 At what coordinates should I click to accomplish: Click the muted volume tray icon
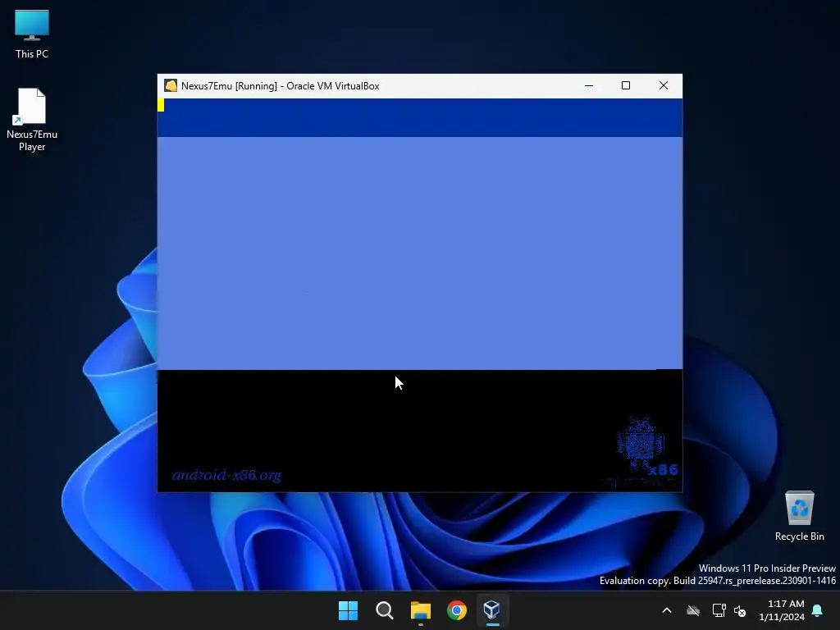tap(740, 610)
